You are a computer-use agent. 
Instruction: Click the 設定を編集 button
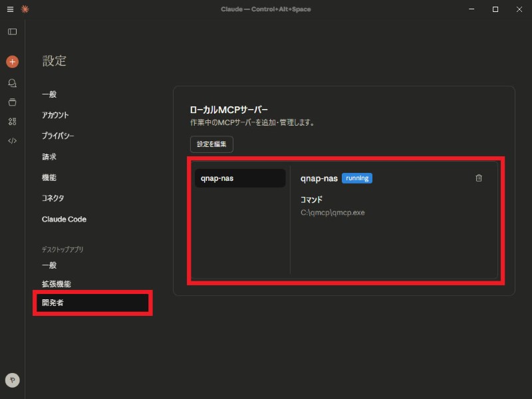pyautogui.click(x=211, y=144)
